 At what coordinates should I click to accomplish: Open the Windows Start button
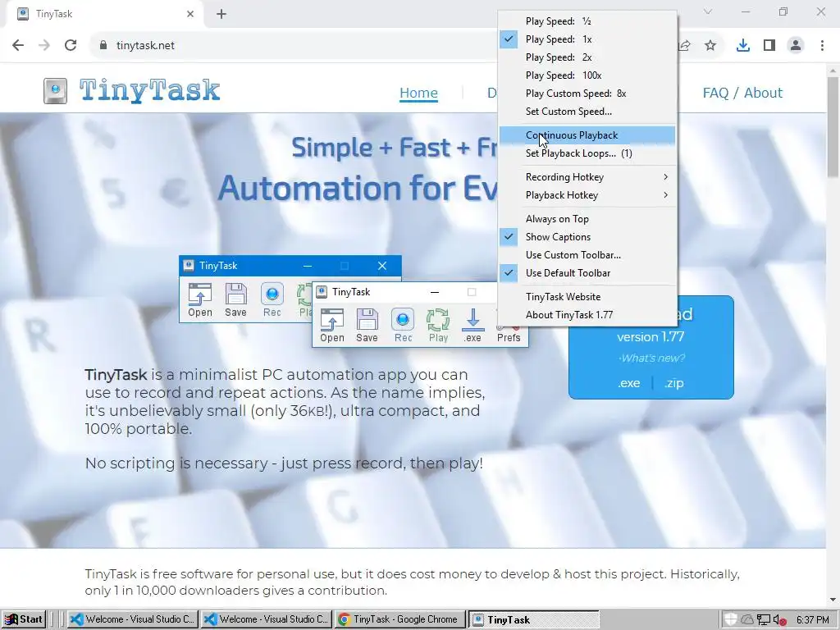(24, 620)
